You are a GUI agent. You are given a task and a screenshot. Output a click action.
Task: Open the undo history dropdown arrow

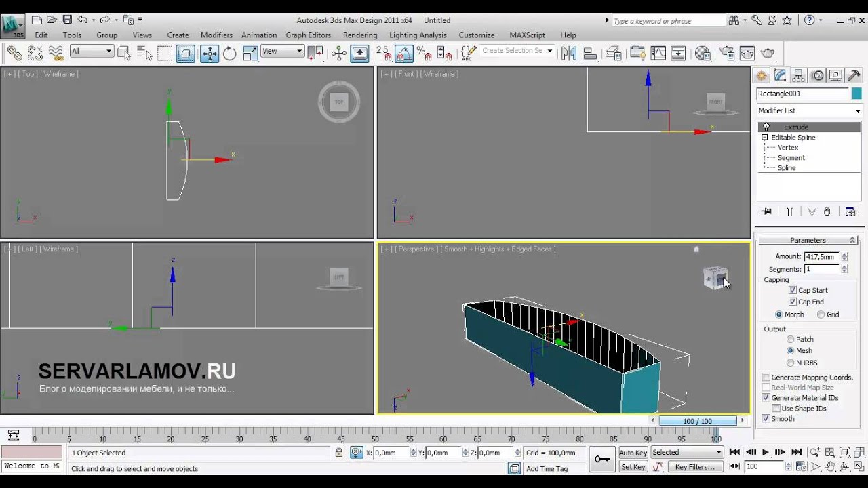click(x=93, y=20)
